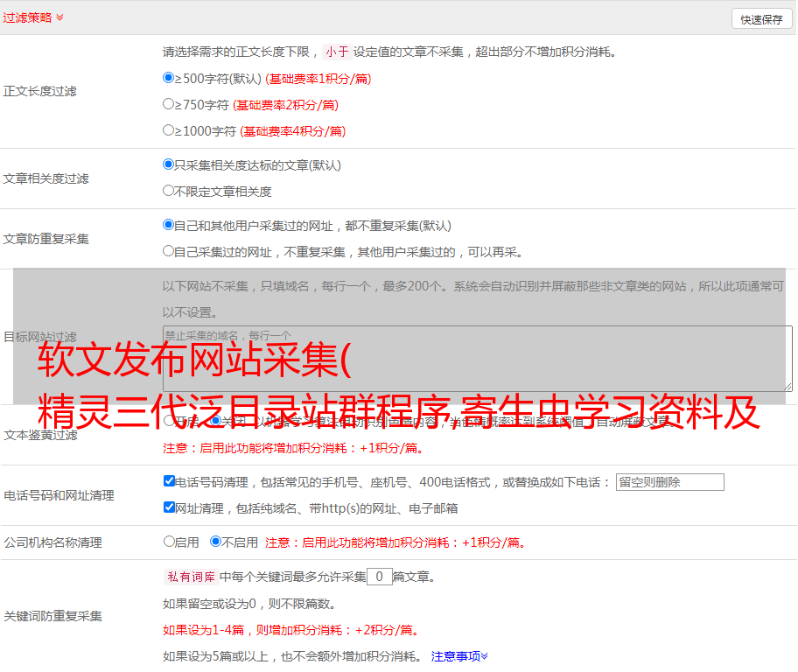The width and height of the screenshot is (798, 672).
Task: Select 不启用 for 公司机构名称清理
Action: click(215, 542)
